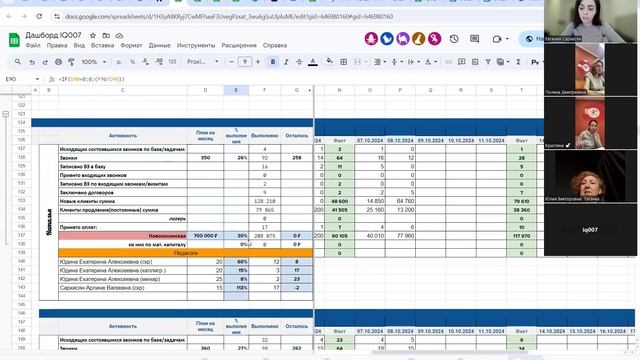Click the font size field
The height and width of the screenshot is (360, 640).
pyautogui.click(x=244, y=62)
